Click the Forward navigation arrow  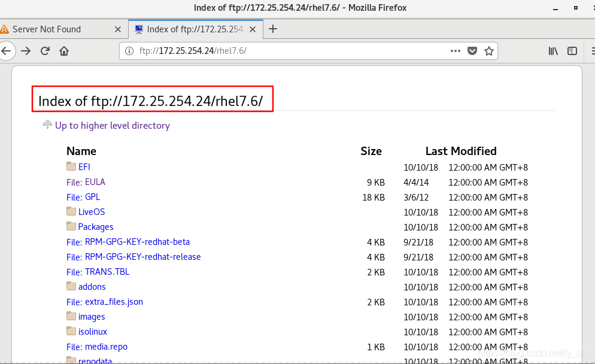26,51
